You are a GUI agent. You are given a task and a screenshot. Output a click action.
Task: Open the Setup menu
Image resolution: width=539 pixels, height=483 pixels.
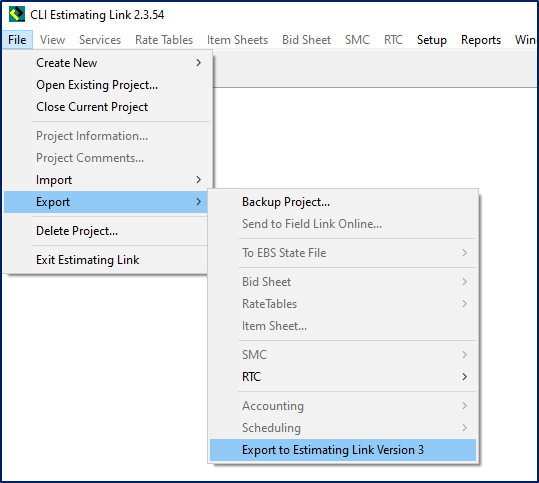pyautogui.click(x=432, y=40)
